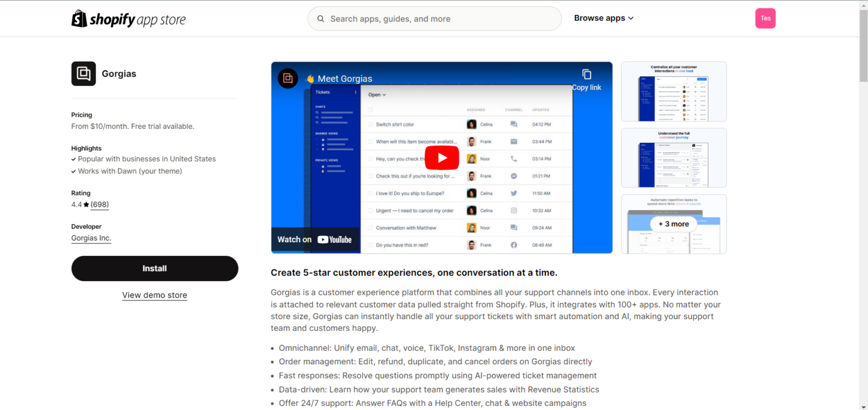Click the pink Tes account avatar
Screen dimensions: 868x410
(x=765, y=18)
